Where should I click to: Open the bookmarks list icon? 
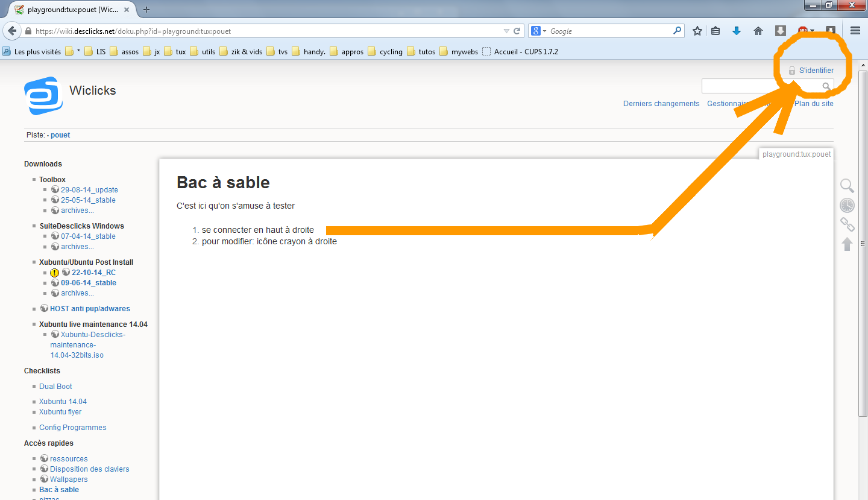715,31
